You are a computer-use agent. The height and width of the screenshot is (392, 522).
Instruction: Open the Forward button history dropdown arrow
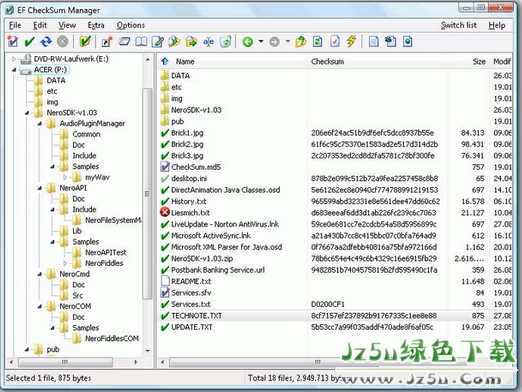click(288, 41)
